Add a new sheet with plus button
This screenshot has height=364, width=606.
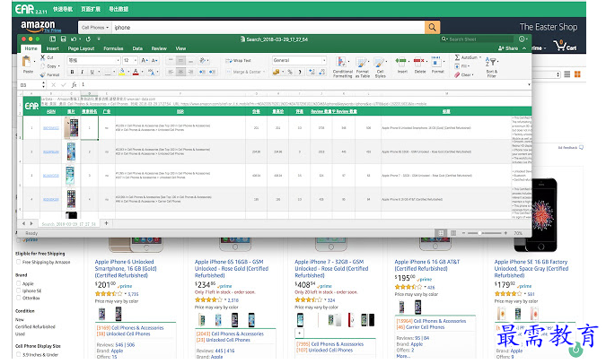click(x=106, y=223)
